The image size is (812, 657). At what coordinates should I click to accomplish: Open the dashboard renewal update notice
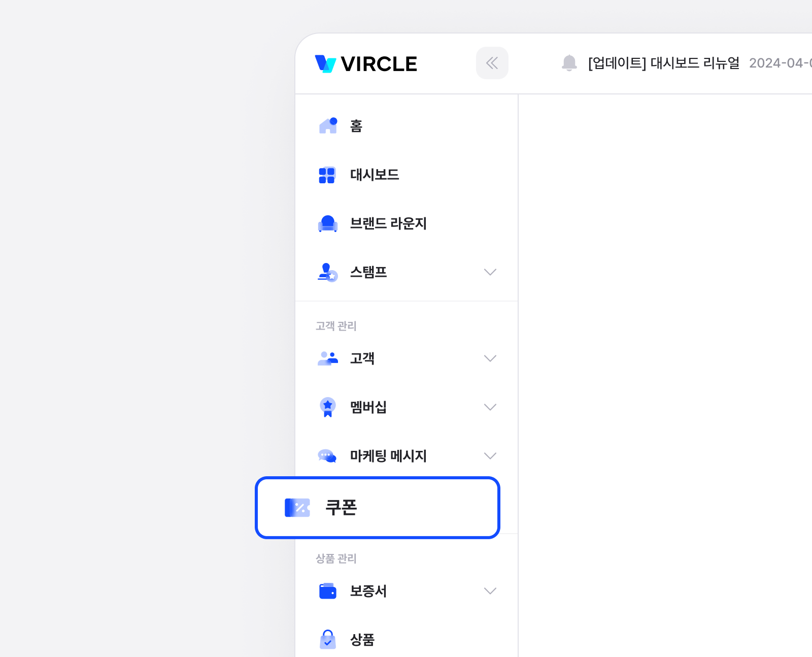[x=663, y=63]
